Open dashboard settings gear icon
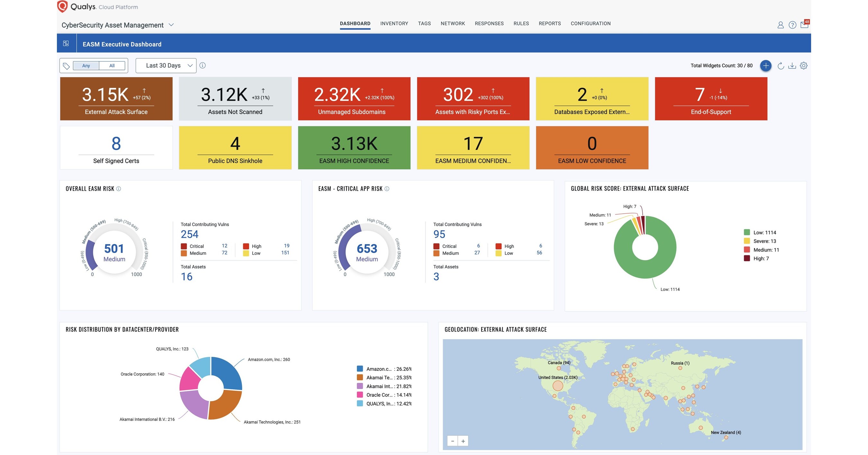Screen dimensions: 868x455 tap(804, 66)
